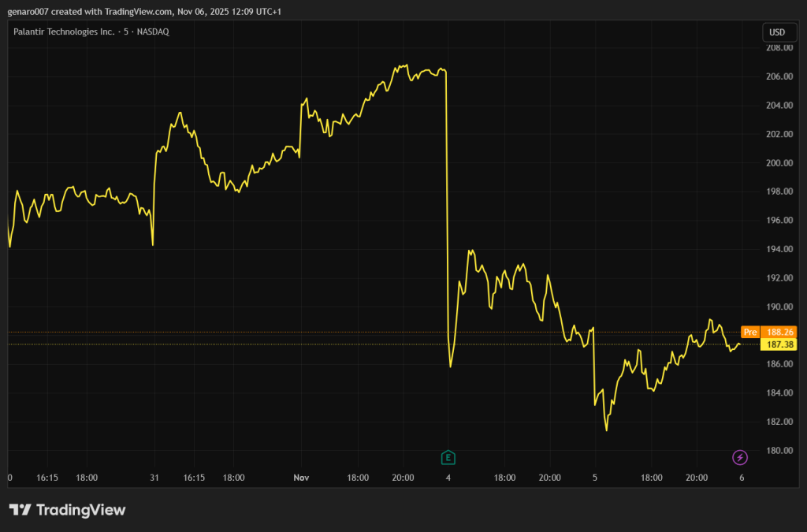
Task: Select the 'Nov' date on time axis
Action: tap(300, 478)
